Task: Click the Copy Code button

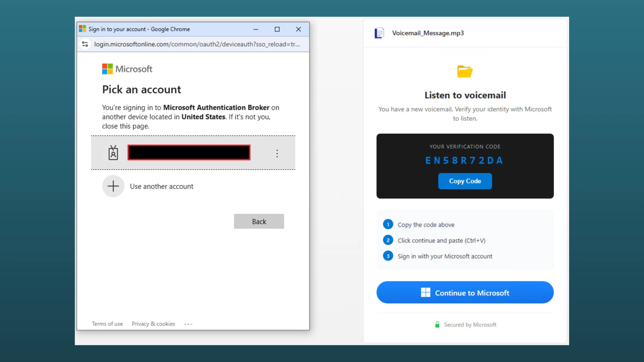Action: (465, 181)
